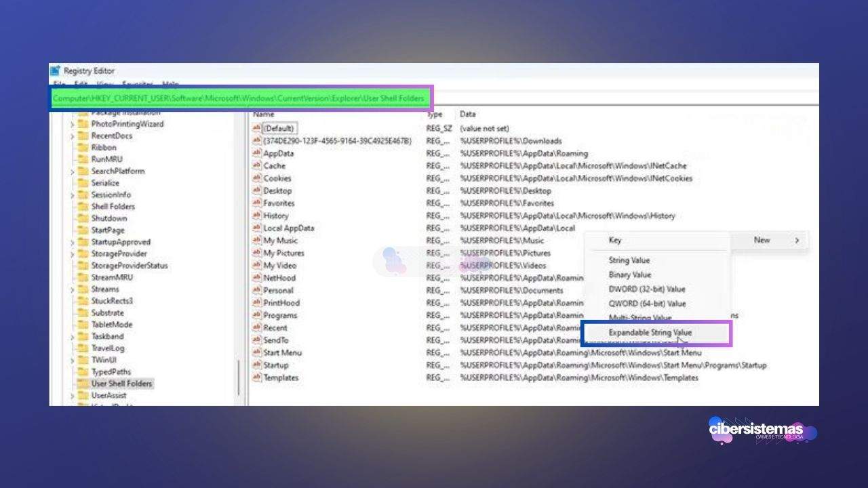The image size is (868, 488).
Task: Click the ab icon for Personal value
Action: [x=256, y=290]
